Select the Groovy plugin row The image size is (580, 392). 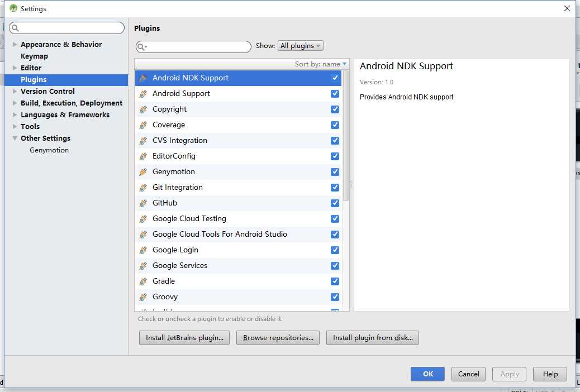tap(238, 297)
